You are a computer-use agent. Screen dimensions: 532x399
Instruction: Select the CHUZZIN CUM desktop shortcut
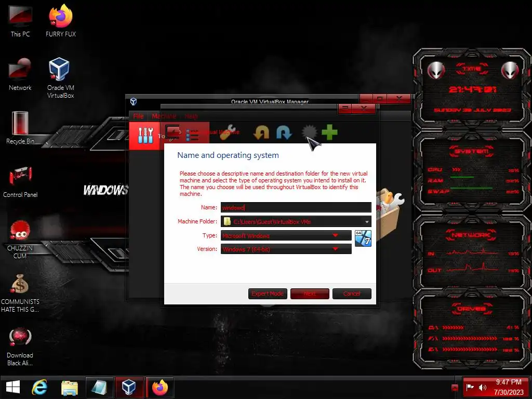[20, 240]
